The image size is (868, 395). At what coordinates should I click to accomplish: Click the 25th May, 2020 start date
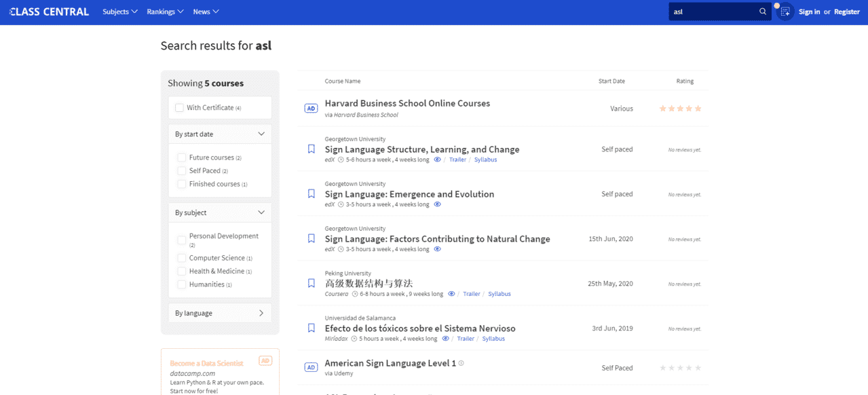click(610, 284)
